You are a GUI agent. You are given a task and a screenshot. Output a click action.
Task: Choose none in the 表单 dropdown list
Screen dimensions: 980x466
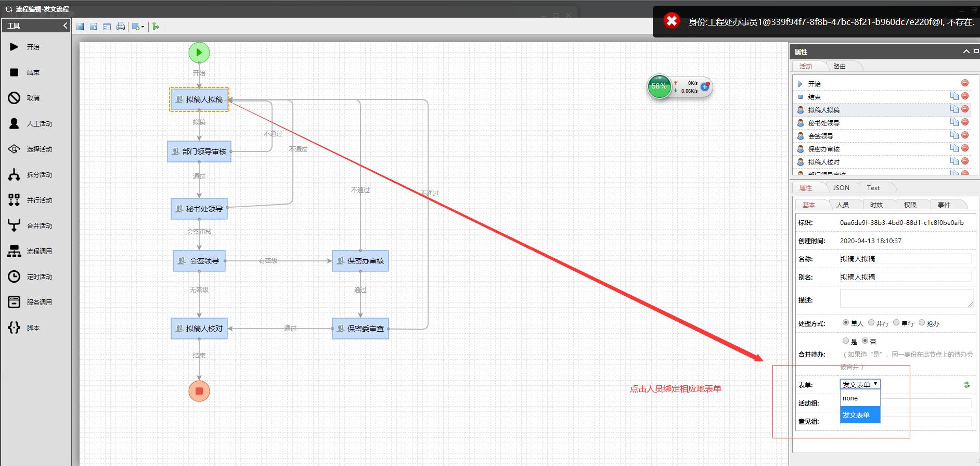point(860,398)
